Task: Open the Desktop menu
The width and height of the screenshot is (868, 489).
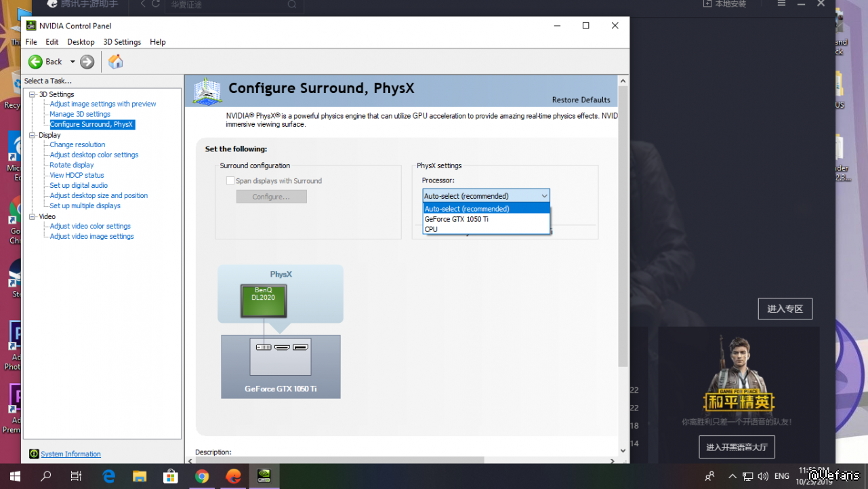Action: point(81,42)
